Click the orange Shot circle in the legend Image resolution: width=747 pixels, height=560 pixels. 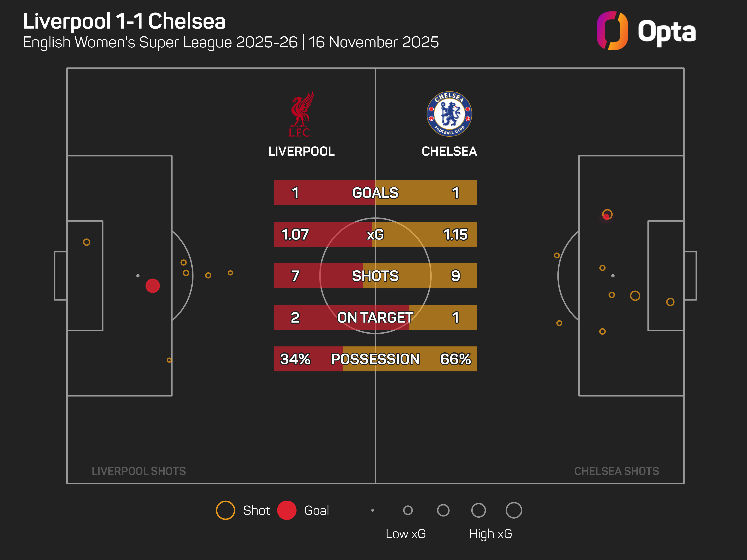[x=225, y=510]
